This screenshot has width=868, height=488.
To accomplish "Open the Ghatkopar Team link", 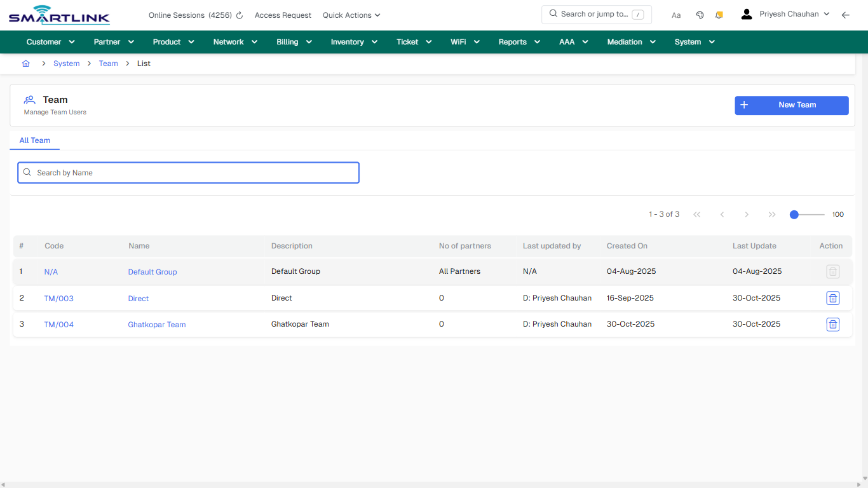I will [156, 324].
